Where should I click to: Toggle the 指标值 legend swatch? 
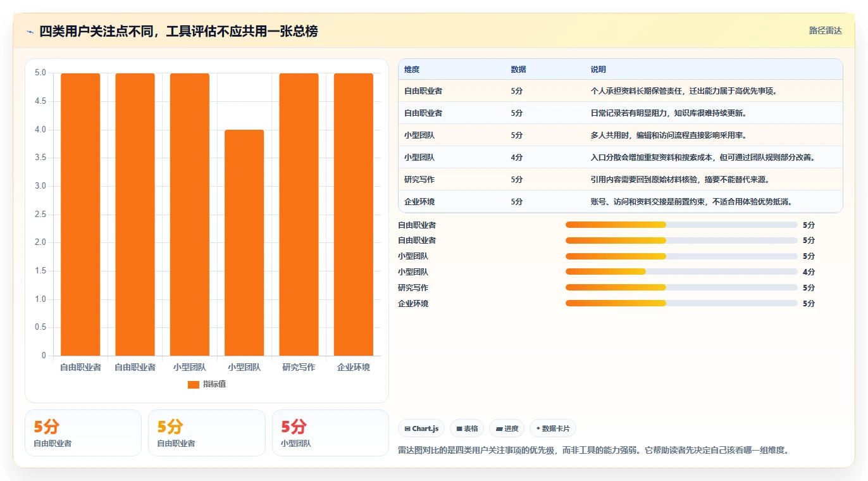point(194,384)
